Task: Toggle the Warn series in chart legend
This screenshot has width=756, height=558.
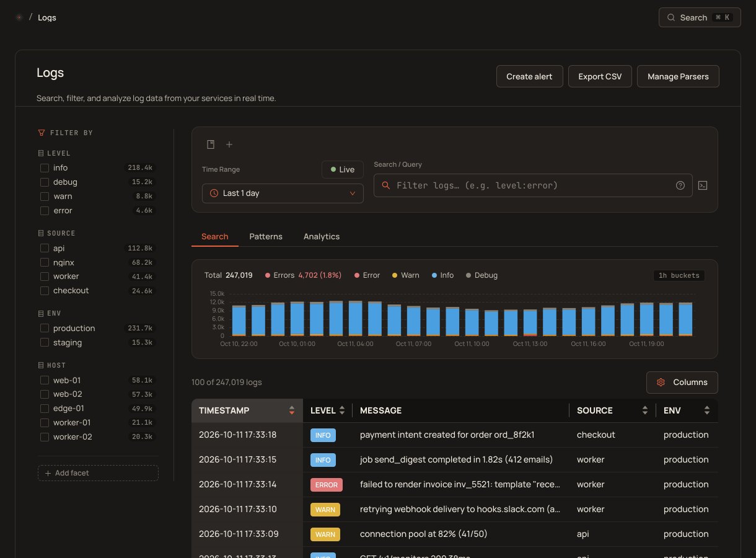Action: tap(405, 275)
